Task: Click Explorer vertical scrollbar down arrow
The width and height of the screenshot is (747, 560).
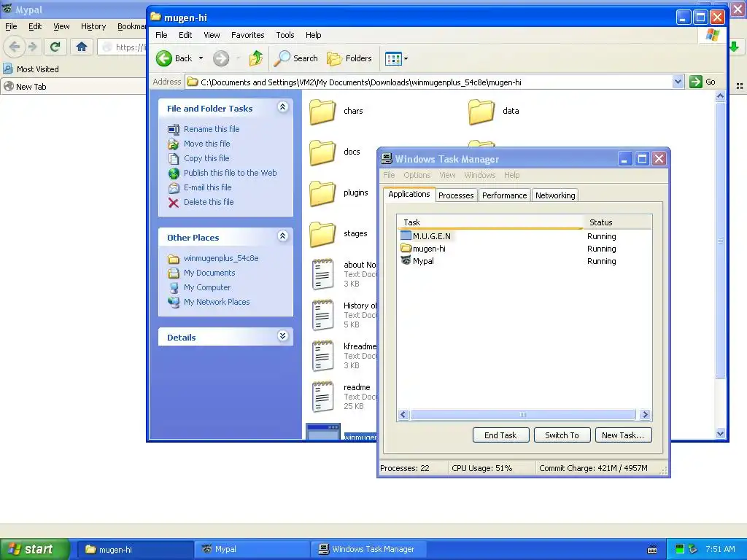Action: coord(720,433)
